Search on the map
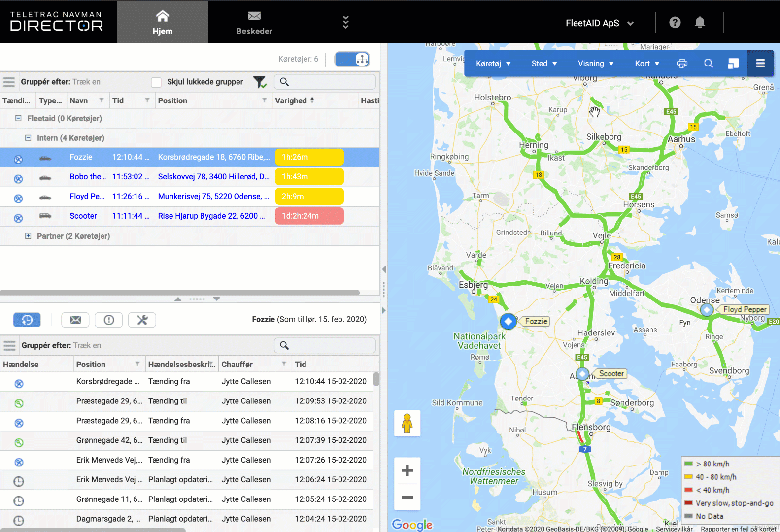The image size is (780, 532). point(709,63)
